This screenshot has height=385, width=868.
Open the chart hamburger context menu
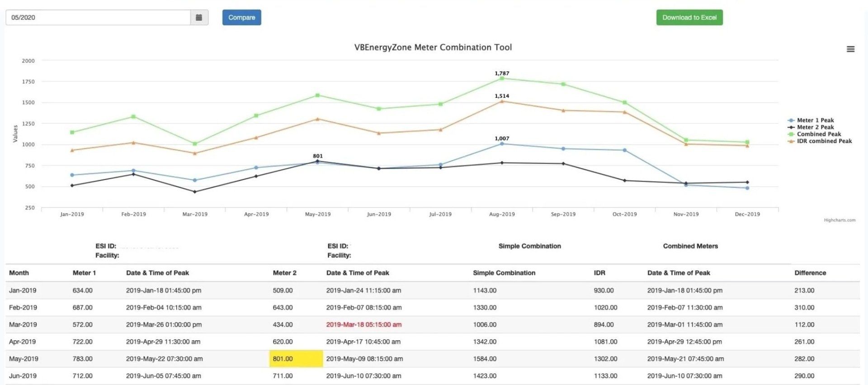pos(850,49)
